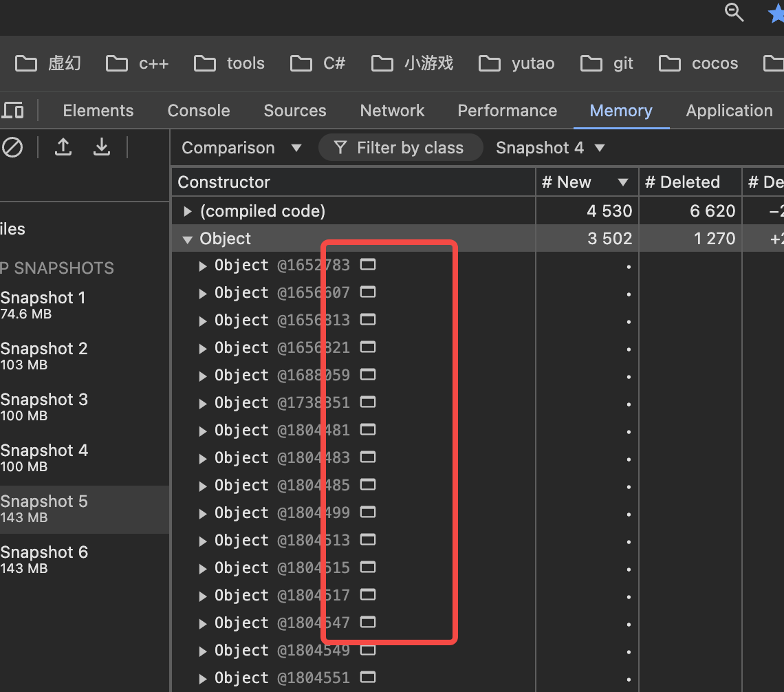
Task: Open the Snapshot 4 base snapshot dropdown
Action: pyautogui.click(x=550, y=147)
